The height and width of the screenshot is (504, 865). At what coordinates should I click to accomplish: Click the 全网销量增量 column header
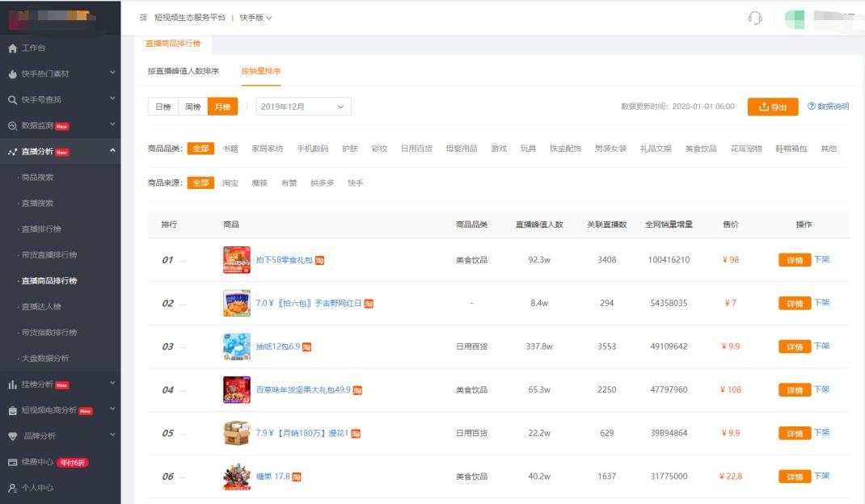click(x=669, y=225)
